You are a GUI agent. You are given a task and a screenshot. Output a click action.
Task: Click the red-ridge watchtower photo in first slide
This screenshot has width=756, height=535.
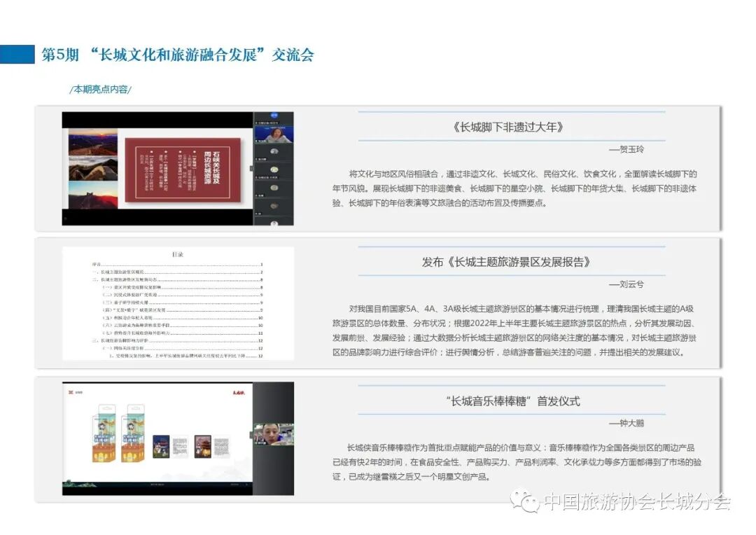93,195
